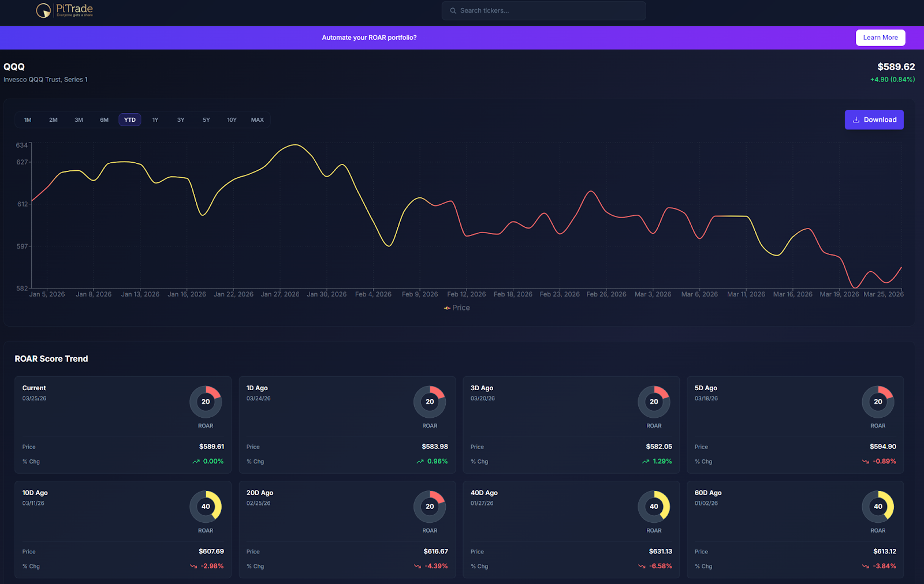Click the down-trend arrow beside -6.58%

[x=642, y=567]
